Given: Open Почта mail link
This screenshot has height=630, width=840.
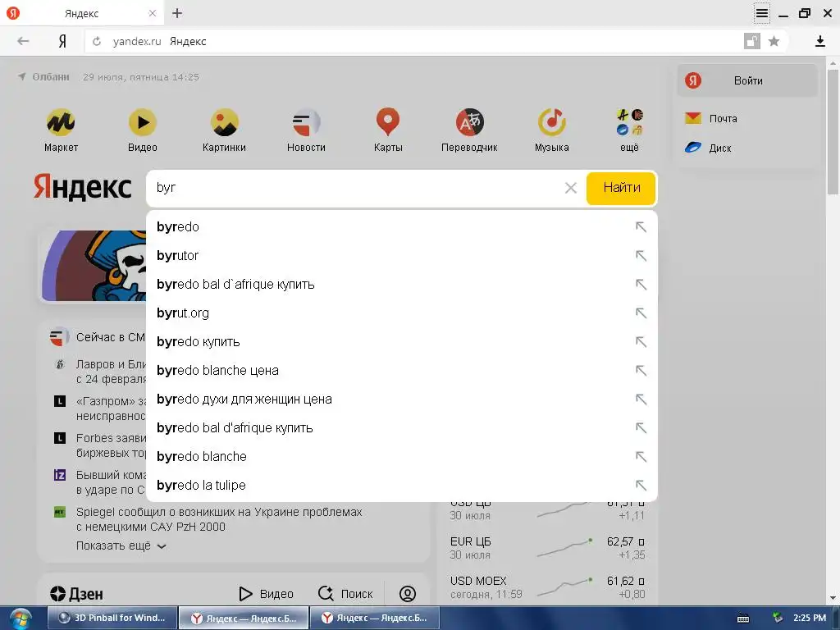Looking at the screenshot, I should pos(711,118).
